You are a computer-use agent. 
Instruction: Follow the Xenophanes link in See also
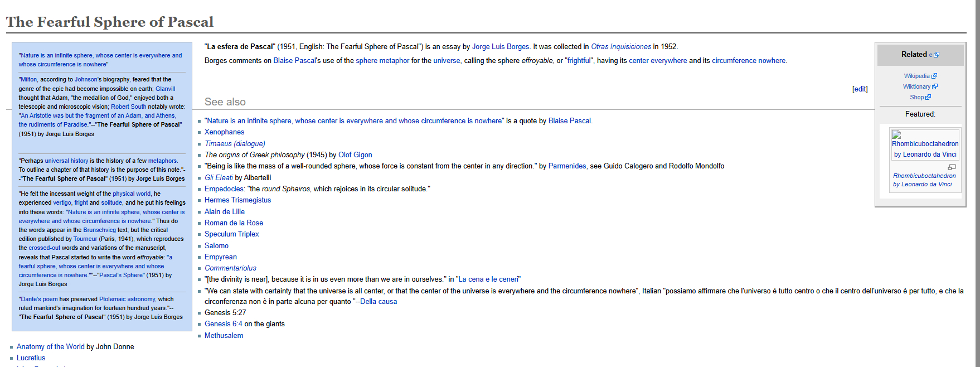224,132
